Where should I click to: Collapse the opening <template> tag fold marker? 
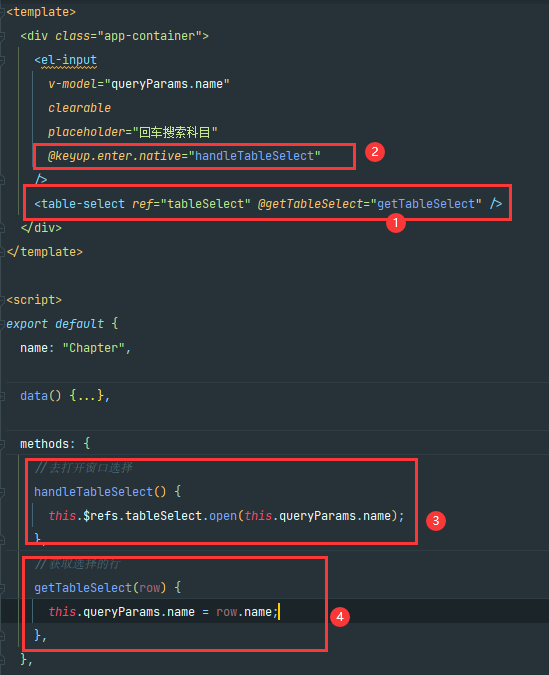click(x=2, y=12)
